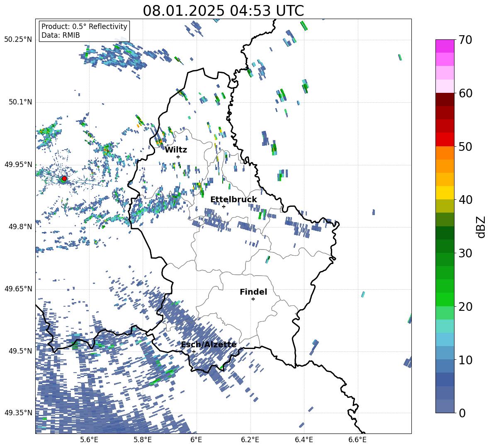The width and height of the screenshot is (491, 448).
Task: Click the 49.65°N latitude label
Action: (18, 289)
